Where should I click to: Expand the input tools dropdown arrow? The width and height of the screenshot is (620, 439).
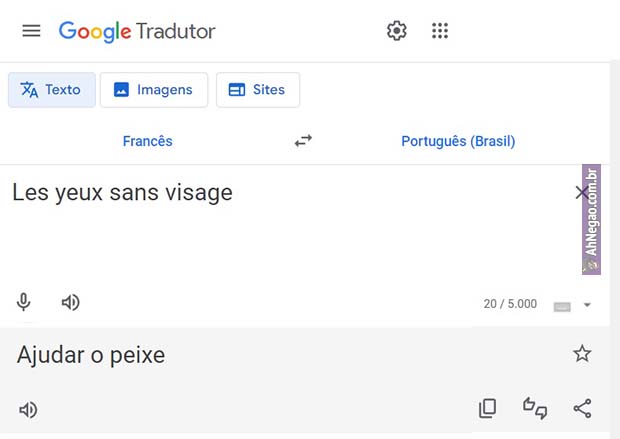coord(588,305)
